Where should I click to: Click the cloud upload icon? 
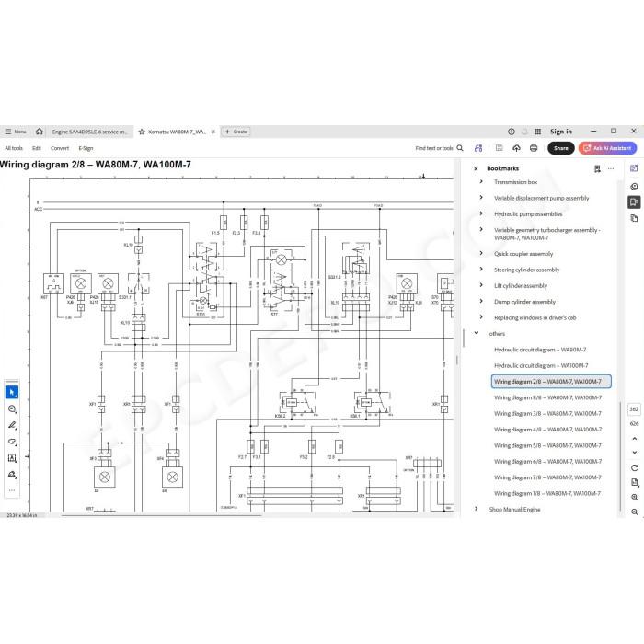point(516,148)
